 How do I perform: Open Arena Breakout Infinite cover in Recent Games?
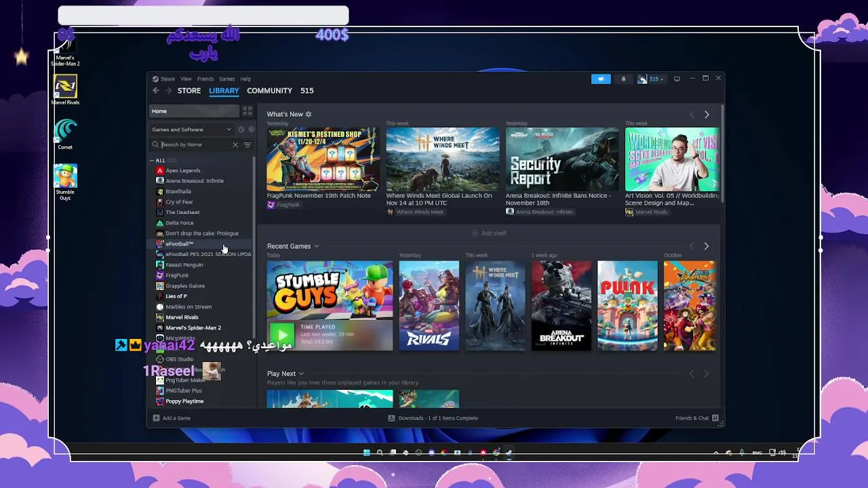pyautogui.click(x=561, y=306)
